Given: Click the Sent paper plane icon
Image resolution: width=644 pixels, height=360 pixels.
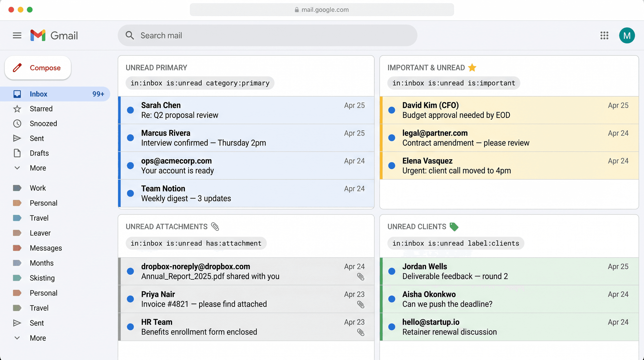Looking at the screenshot, I should 17,138.
